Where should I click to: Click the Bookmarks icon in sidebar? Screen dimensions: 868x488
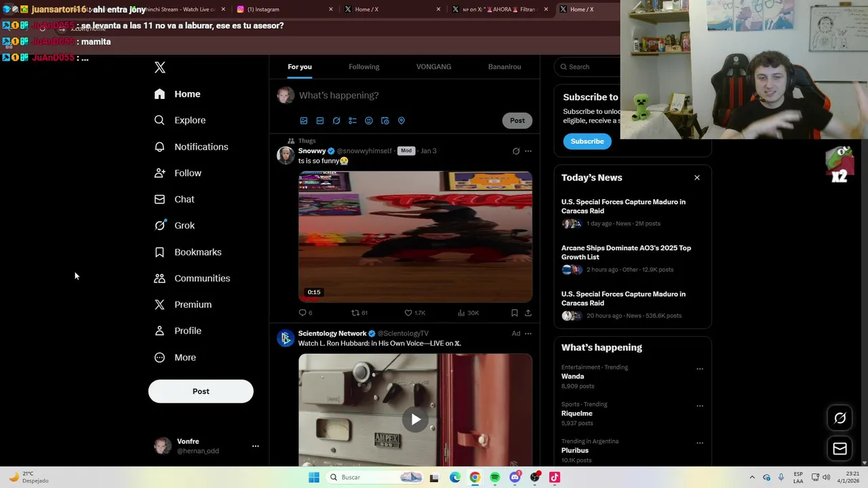click(159, 252)
